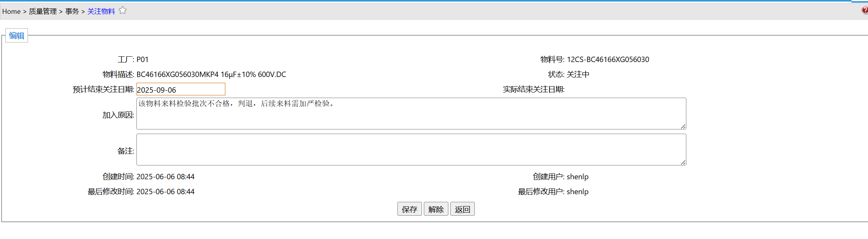This screenshot has height=239, width=868.
Task: Click the favorite star icon in breadcrumb
Action: pyautogui.click(x=123, y=10)
